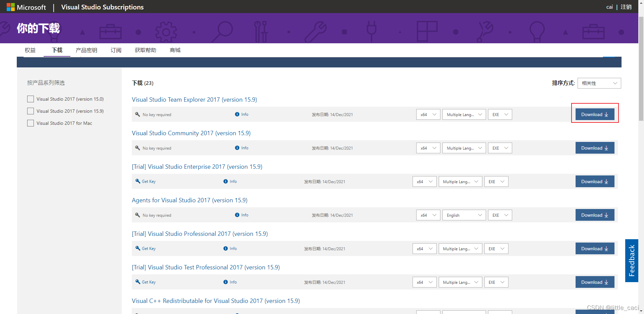Download Visual Studio Team Explorer 2017
This screenshot has width=644, height=314.
595,114
